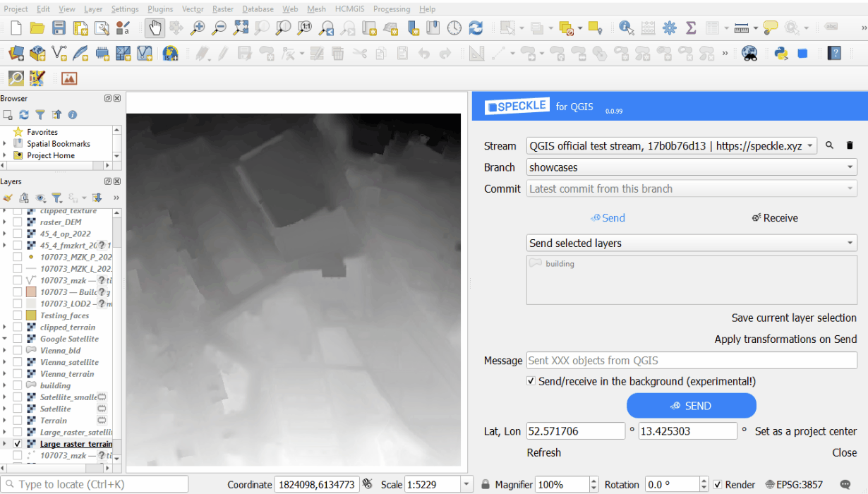Open the Python console icon

(x=780, y=54)
